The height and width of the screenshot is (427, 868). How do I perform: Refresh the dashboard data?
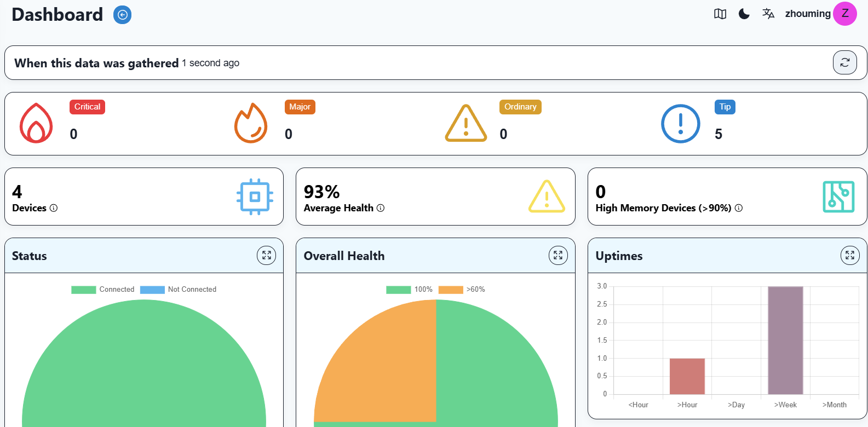pos(844,62)
